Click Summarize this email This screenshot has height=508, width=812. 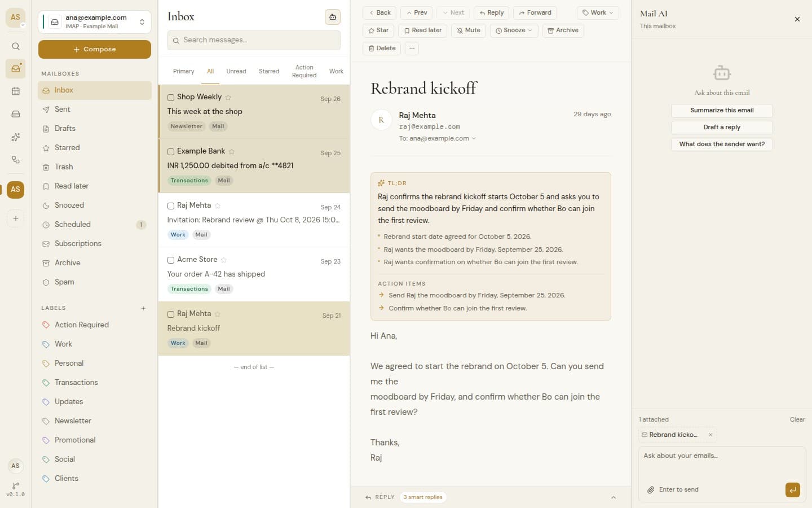coord(722,111)
